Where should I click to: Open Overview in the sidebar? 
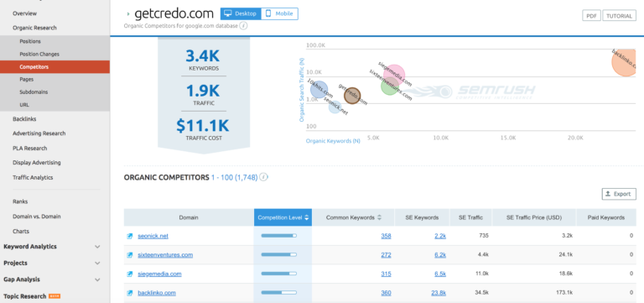[24, 13]
